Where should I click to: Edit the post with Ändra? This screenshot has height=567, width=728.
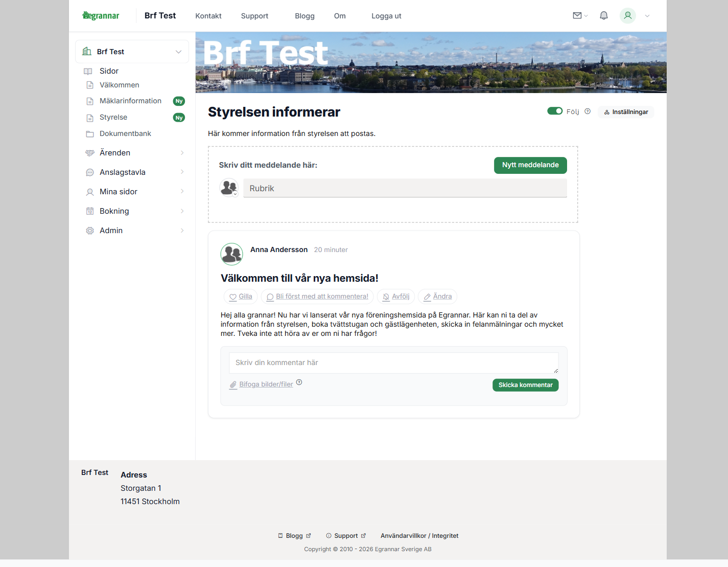point(438,297)
